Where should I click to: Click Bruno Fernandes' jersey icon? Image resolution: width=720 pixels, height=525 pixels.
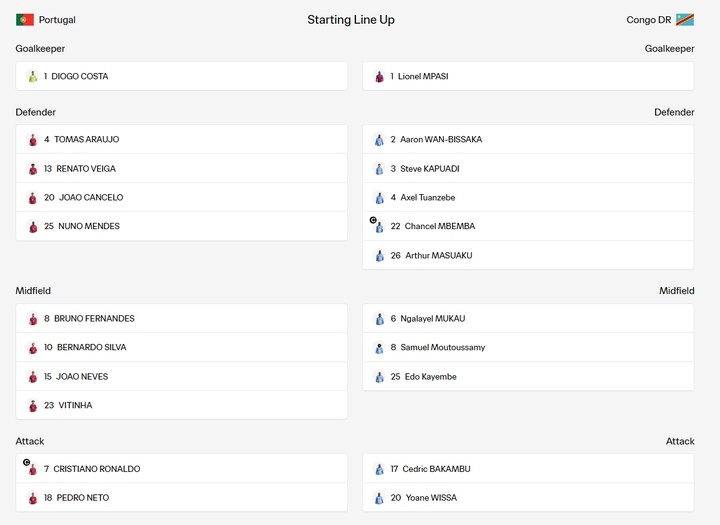(x=33, y=319)
